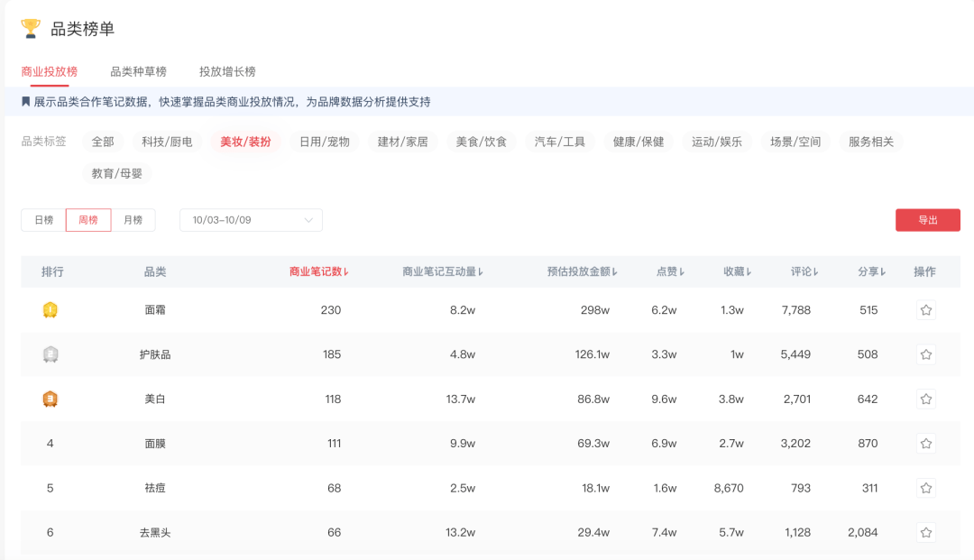Screen dimensions: 974x560
Task: Open the 祛痘 category name
Action: tap(155, 488)
